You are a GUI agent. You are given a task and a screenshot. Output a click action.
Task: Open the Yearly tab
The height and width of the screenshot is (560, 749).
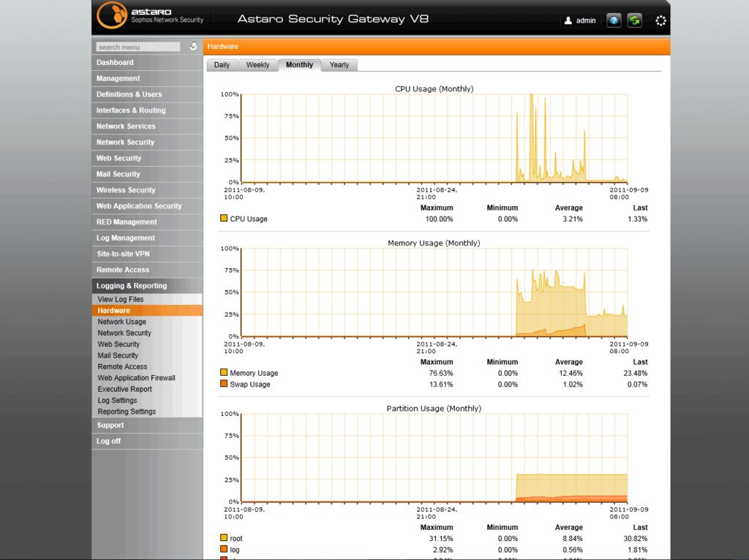339,65
